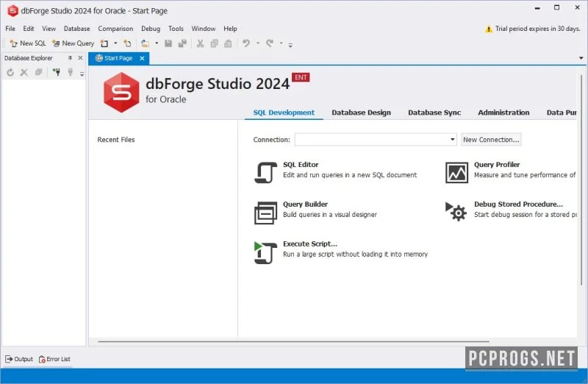Screen dimensions: 588x384
Task: Open the Error List panel tab
Action: click(x=54, y=359)
